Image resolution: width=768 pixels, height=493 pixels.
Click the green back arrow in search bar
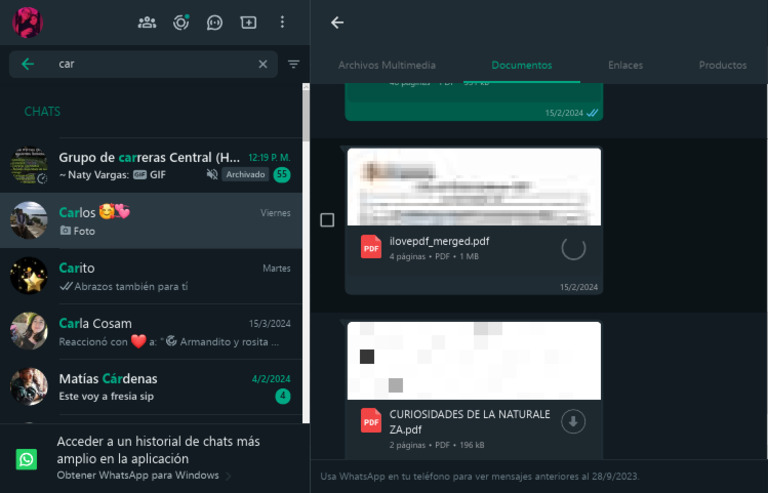point(28,64)
